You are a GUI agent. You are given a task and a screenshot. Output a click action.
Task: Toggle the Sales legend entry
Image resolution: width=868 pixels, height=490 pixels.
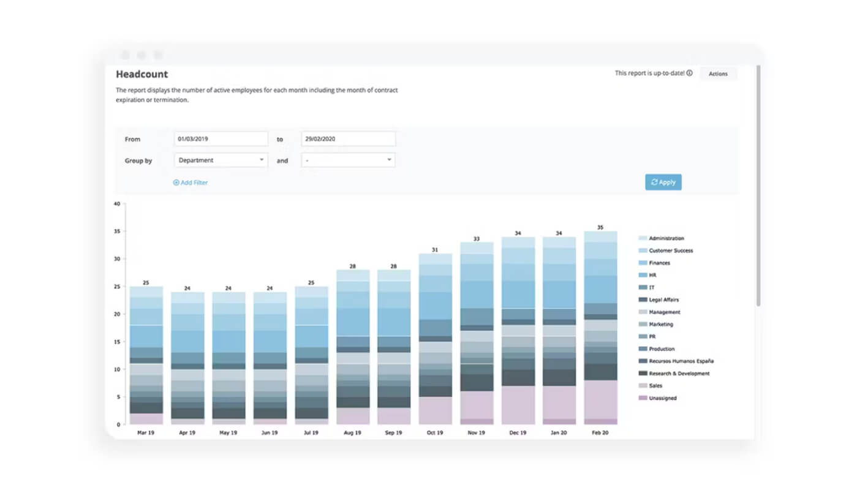(649, 386)
